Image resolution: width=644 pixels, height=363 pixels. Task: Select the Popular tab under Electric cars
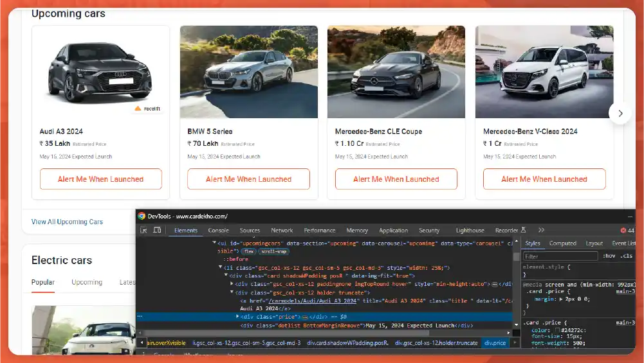(x=43, y=282)
